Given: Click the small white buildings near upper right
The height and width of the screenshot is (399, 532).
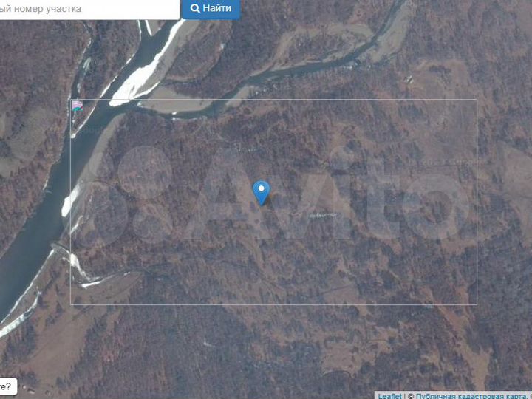Looking at the screenshot, I should pyautogui.click(x=409, y=79).
